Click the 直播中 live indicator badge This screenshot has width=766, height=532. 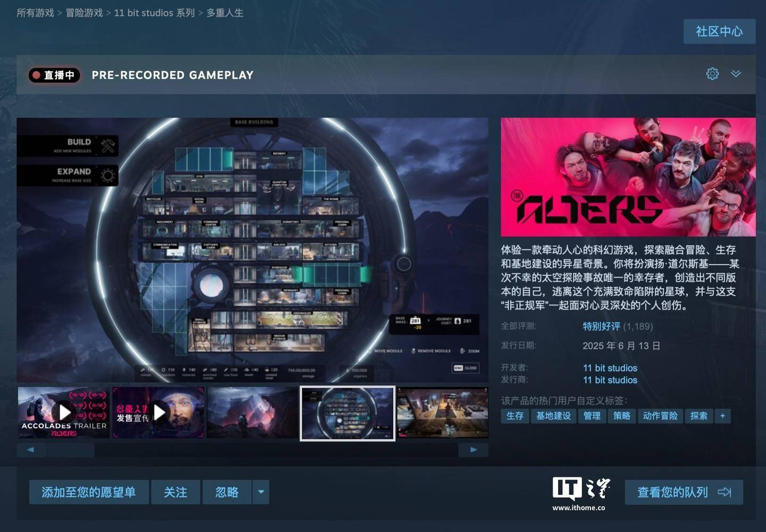coord(54,75)
